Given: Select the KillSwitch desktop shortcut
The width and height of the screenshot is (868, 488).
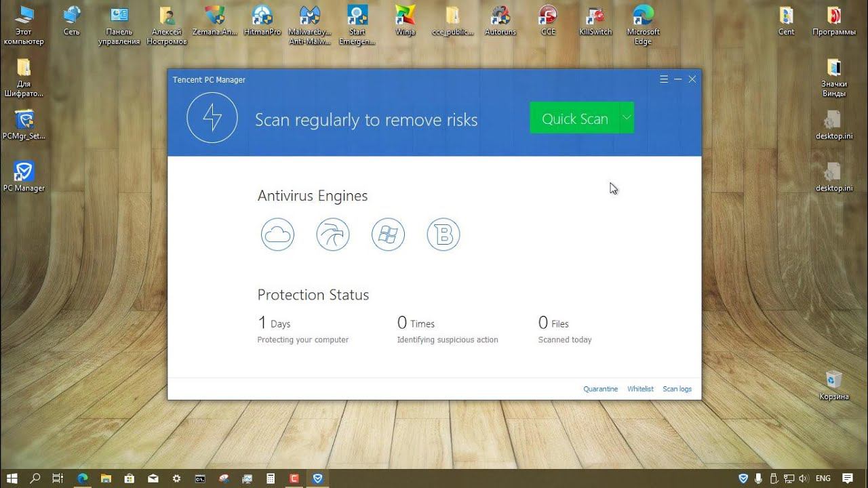Looking at the screenshot, I should coord(595,20).
